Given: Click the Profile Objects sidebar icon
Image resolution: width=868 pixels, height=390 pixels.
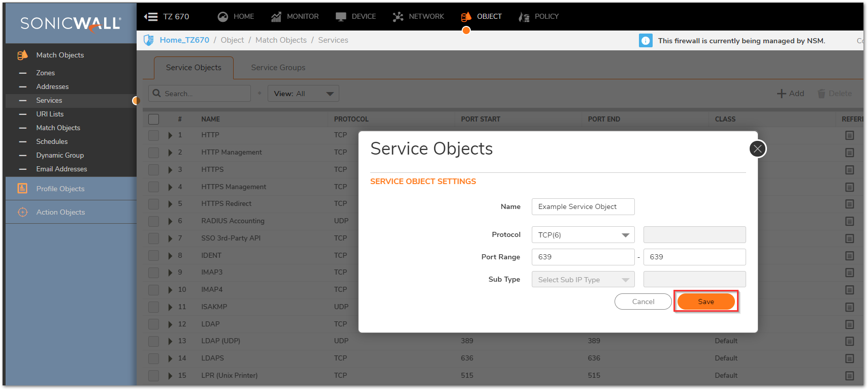Looking at the screenshot, I should (22, 189).
